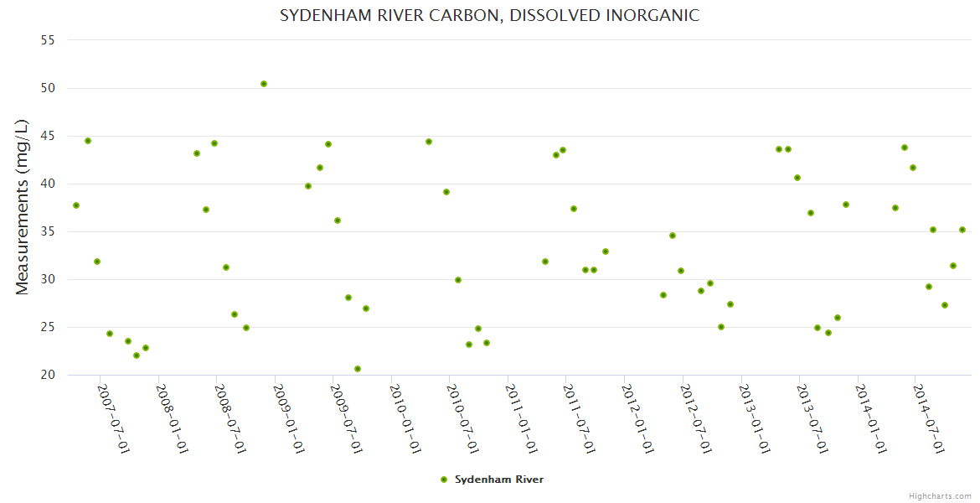Click the 55 y-axis tick label
The image size is (980, 503).
click(x=48, y=40)
